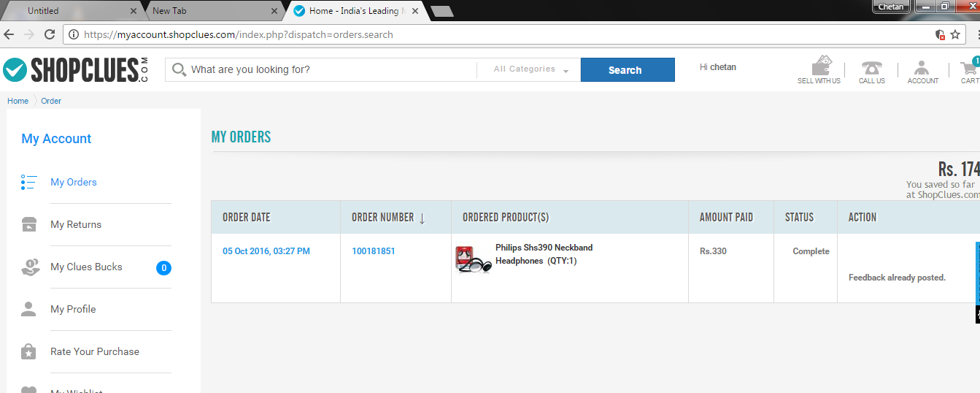The height and width of the screenshot is (393, 980).
Task: Select the Home - India's Leading tab
Action: pos(358,11)
